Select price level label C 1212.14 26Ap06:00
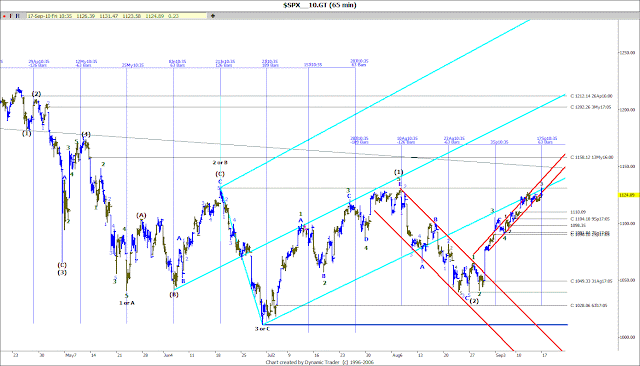Image resolution: width=640 pixels, height=366 pixels. click(591, 96)
